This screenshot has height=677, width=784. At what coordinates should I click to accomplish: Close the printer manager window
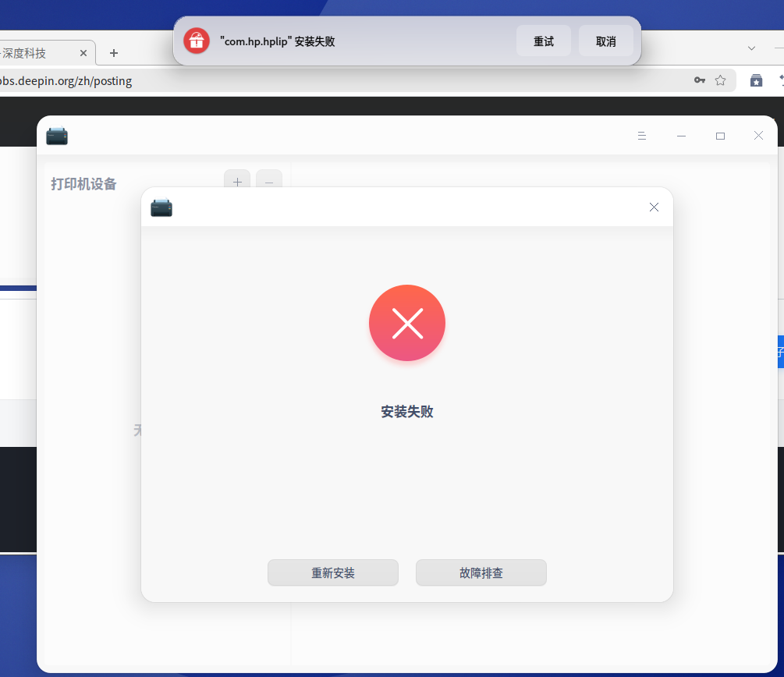(758, 136)
